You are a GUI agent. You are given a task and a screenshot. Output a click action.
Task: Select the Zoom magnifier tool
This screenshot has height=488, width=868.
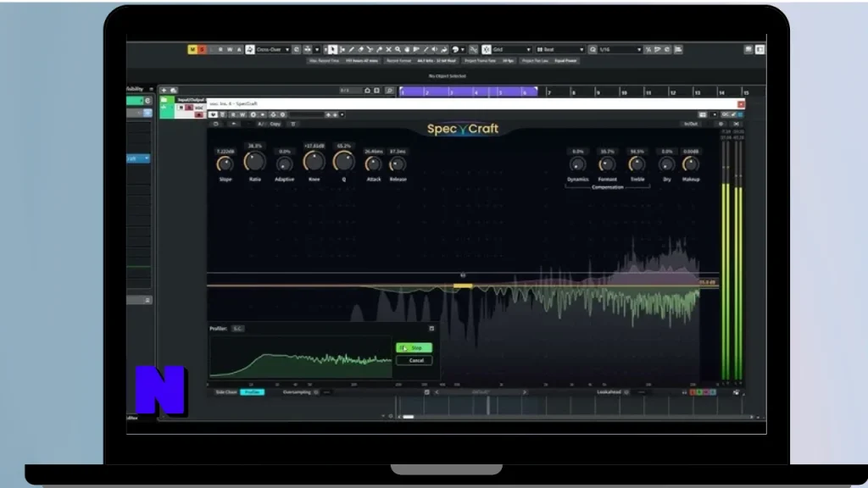coord(398,50)
